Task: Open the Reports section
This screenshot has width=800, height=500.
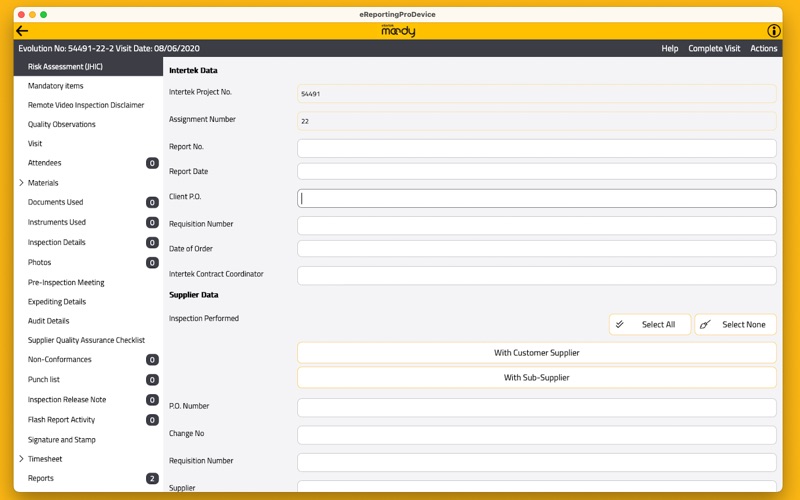Action: point(88,479)
